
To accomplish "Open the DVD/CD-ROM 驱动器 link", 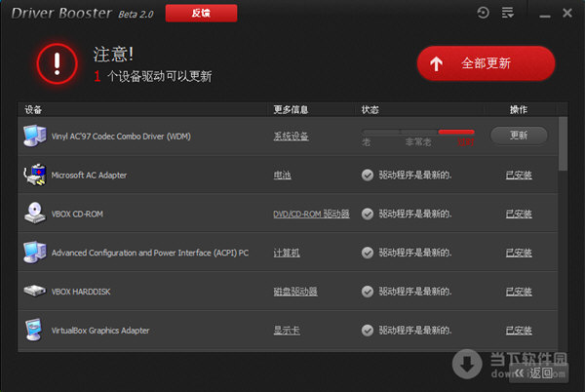I will [311, 214].
